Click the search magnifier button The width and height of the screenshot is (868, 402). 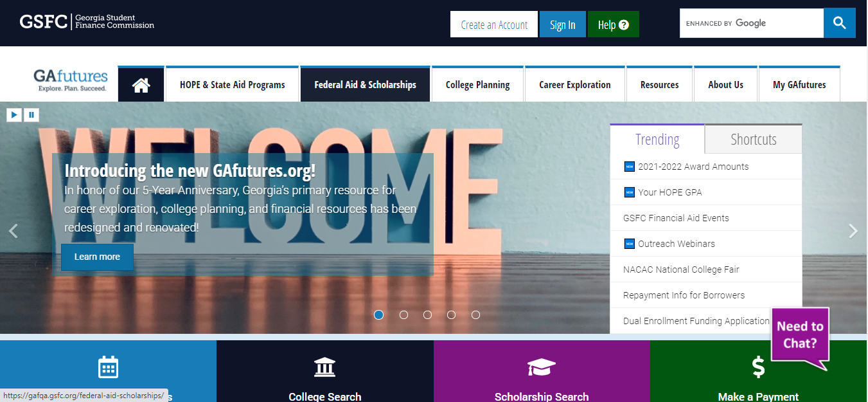tap(840, 23)
